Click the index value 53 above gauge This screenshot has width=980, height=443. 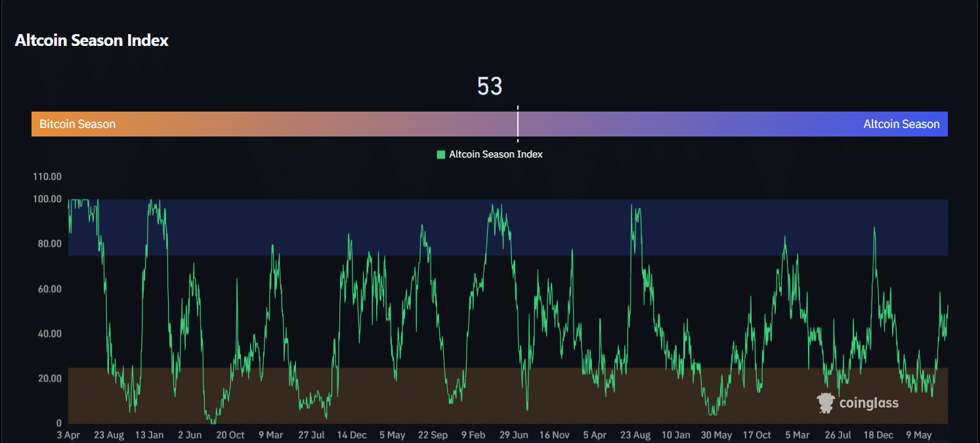(x=490, y=87)
